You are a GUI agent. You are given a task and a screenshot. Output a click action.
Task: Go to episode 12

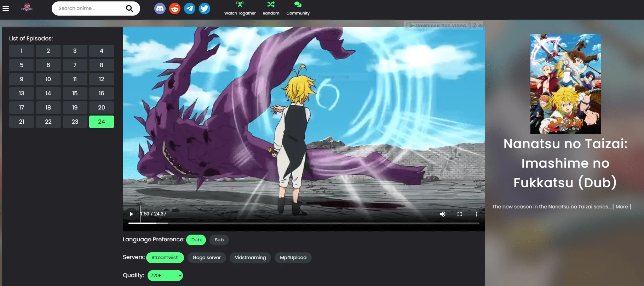click(102, 79)
